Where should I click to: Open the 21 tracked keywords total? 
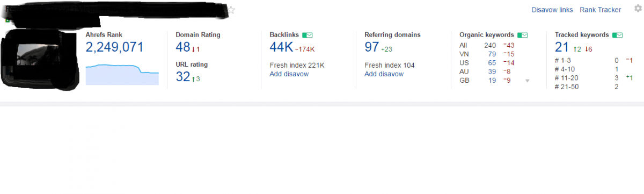point(562,47)
